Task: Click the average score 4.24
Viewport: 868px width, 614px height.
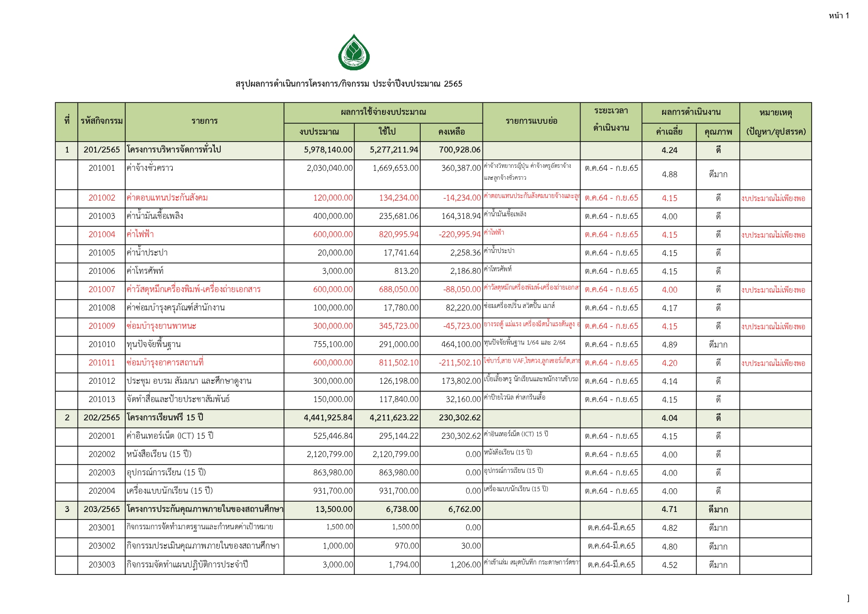Action: tap(670, 151)
